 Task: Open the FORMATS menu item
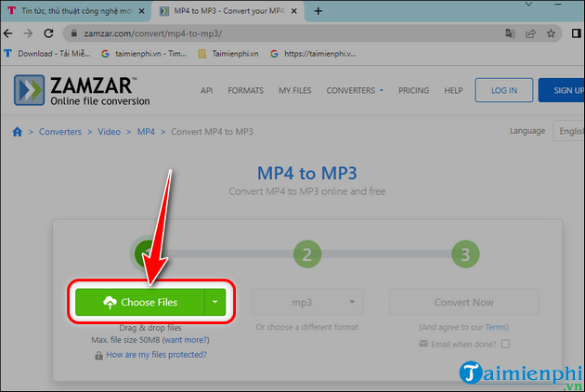[x=245, y=90]
